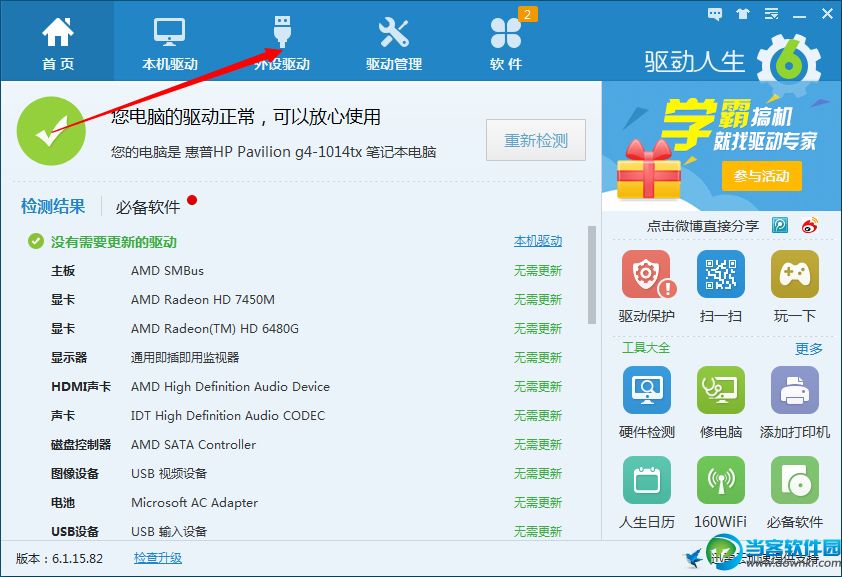Select 通用即插即用监视器 row
Image resolution: width=842 pixels, height=577 pixels.
tap(306, 357)
